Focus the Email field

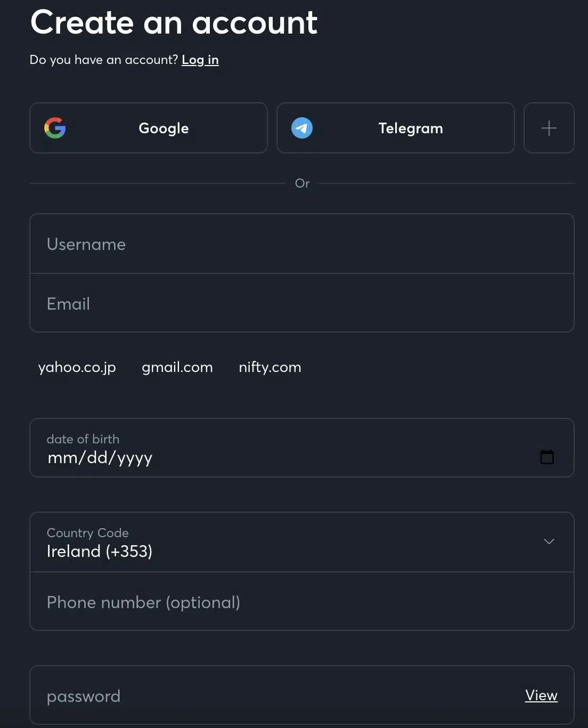point(302,303)
